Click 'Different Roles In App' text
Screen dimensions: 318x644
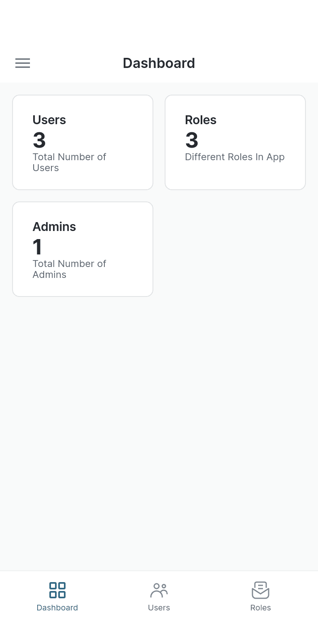tap(235, 157)
